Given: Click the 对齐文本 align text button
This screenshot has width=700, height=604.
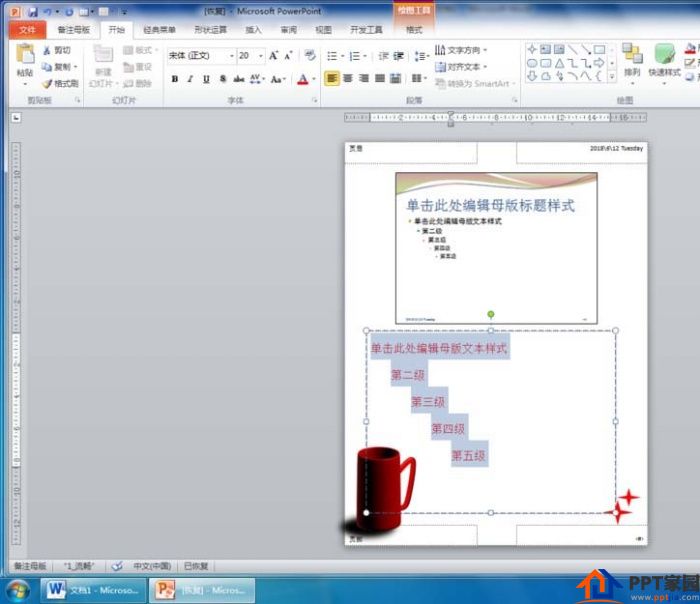Looking at the screenshot, I should coord(461,67).
